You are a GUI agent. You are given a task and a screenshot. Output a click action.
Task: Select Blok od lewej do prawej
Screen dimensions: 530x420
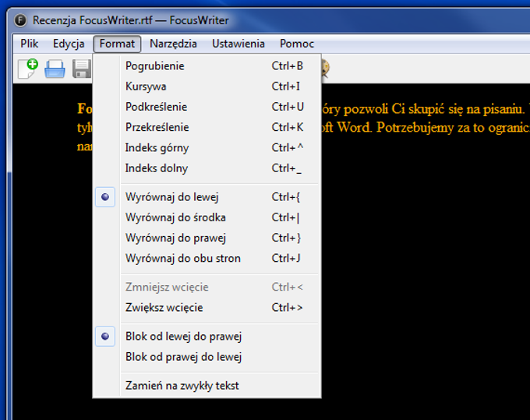tap(207, 337)
